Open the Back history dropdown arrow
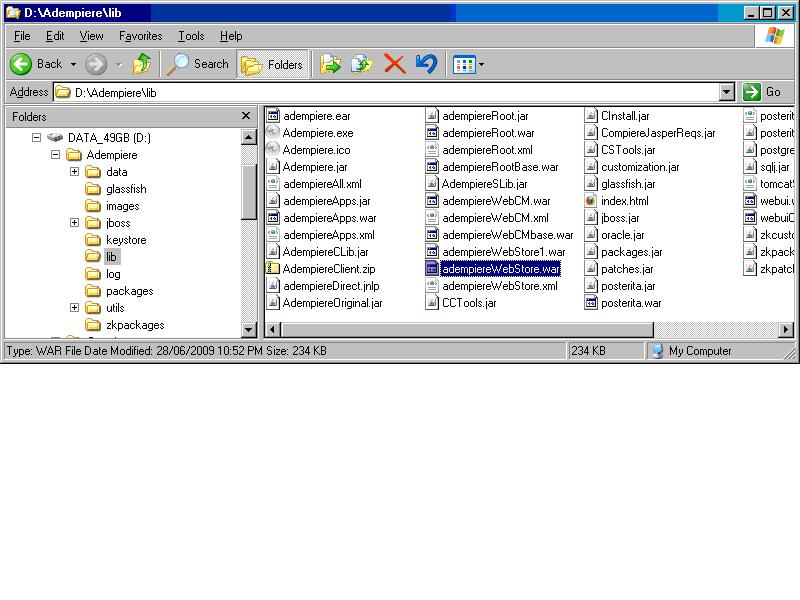The width and height of the screenshot is (800, 600). [x=73, y=64]
